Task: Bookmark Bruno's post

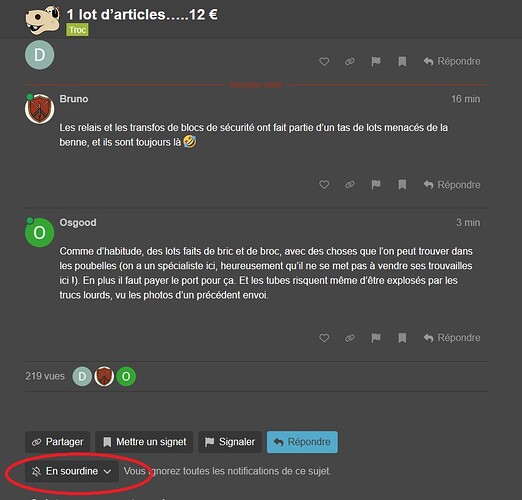Action: coord(402,185)
